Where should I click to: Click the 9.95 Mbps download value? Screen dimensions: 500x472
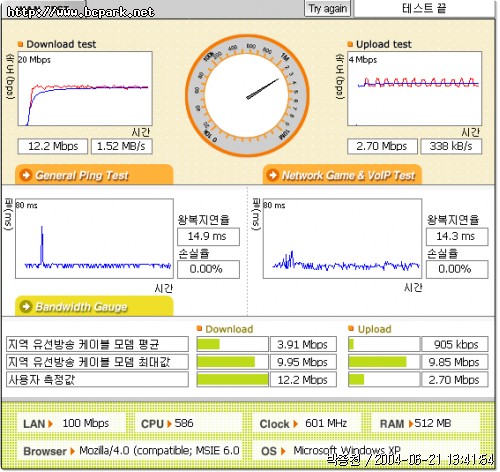303,362
